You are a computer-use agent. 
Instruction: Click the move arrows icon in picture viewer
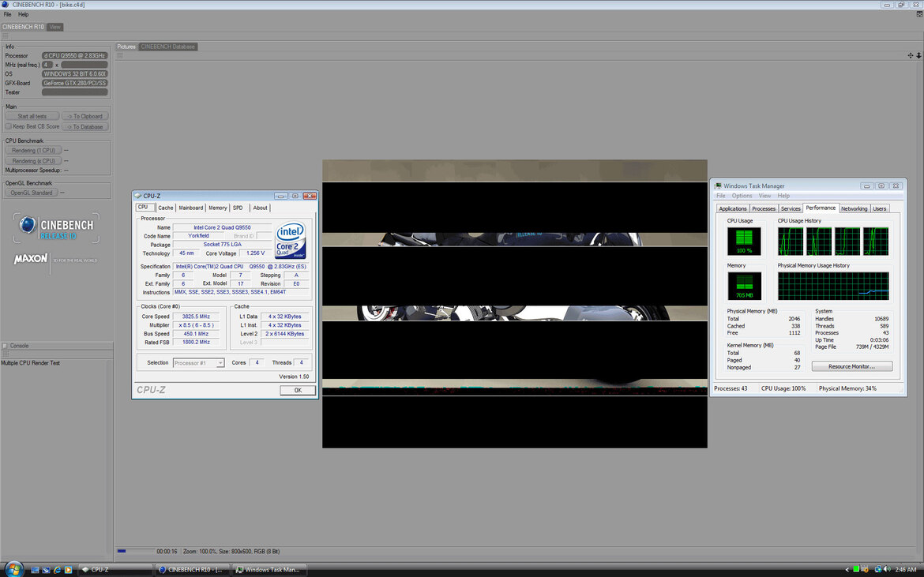click(x=911, y=55)
